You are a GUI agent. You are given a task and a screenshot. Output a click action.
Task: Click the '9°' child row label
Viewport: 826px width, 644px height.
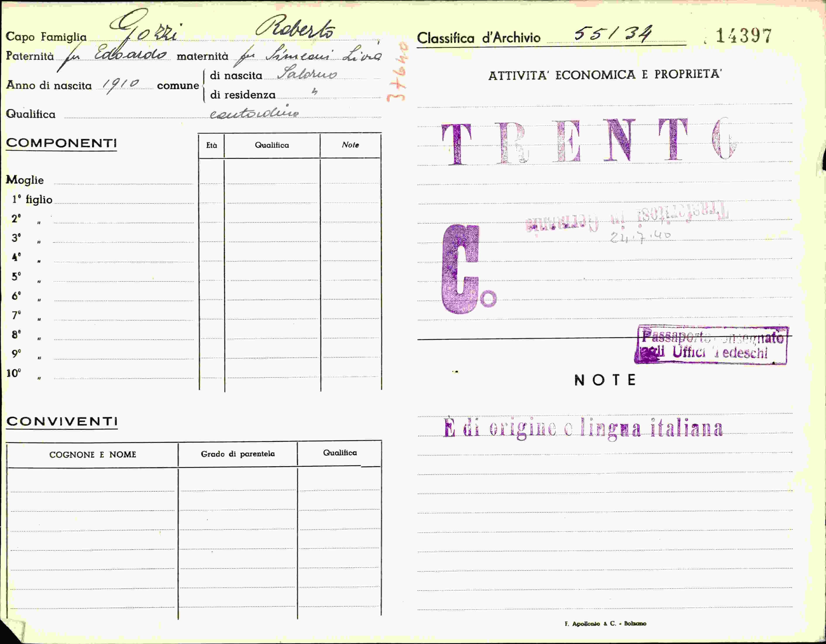coord(16,354)
